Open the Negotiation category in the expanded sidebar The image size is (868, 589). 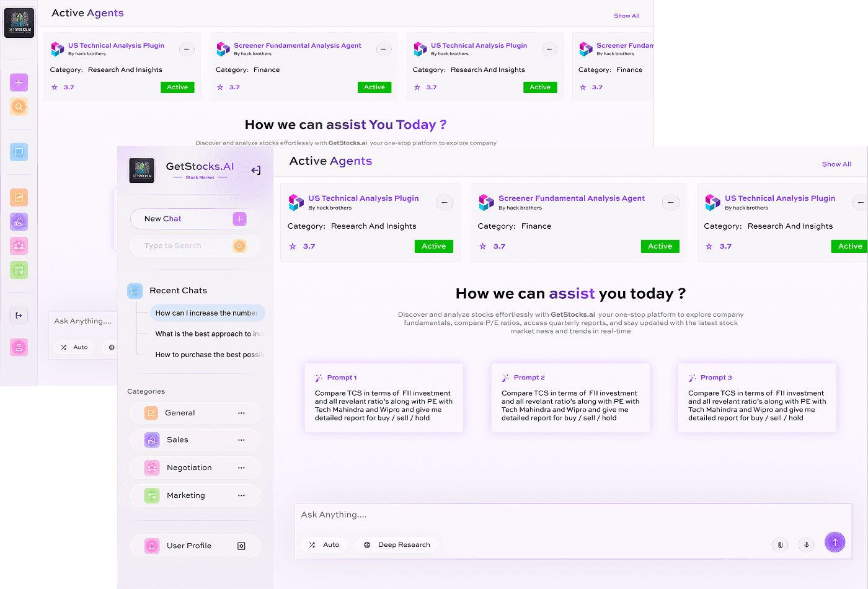[195, 468]
